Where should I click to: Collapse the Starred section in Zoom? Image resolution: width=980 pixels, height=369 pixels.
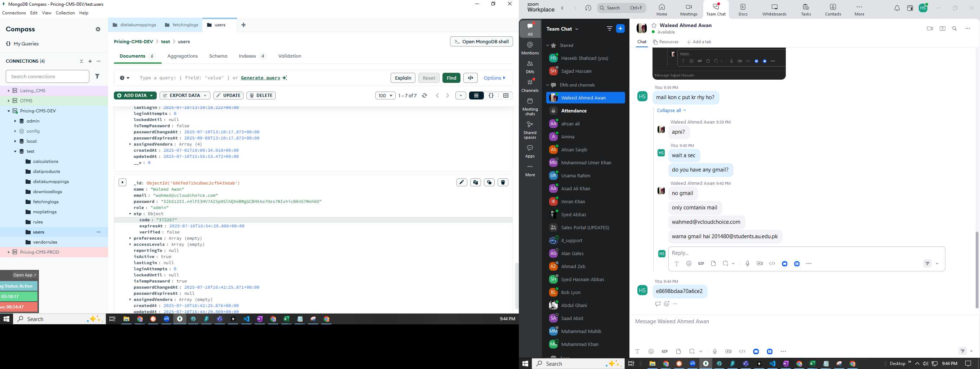coord(548,45)
